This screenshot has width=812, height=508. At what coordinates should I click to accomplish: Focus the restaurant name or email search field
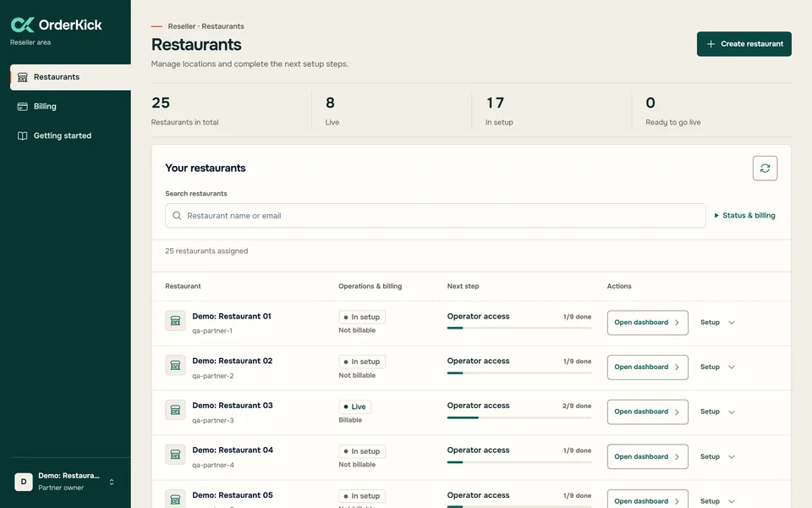point(435,216)
